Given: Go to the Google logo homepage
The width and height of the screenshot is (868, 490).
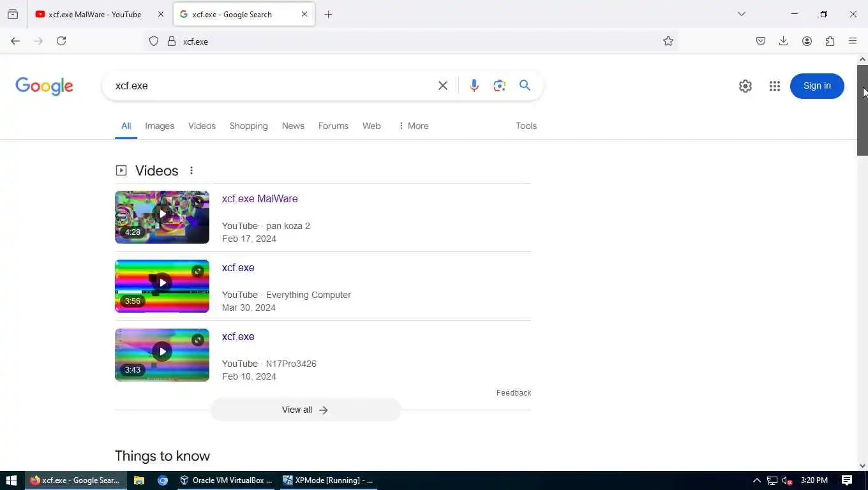Looking at the screenshot, I should pyautogui.click(x=44, y=86).
